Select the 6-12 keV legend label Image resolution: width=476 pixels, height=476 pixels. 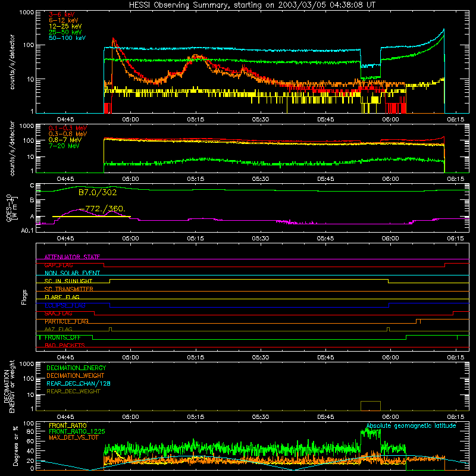(x=64, y=20)
